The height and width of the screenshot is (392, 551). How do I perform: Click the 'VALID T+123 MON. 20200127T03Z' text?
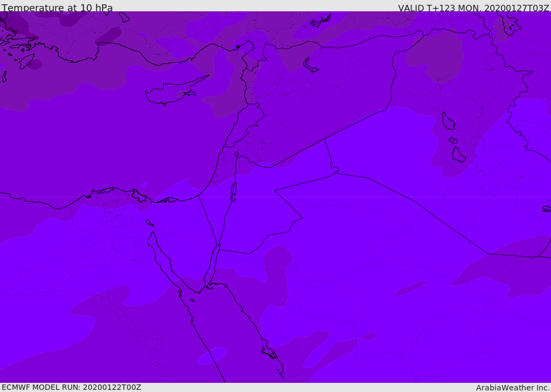pos(474,8)
